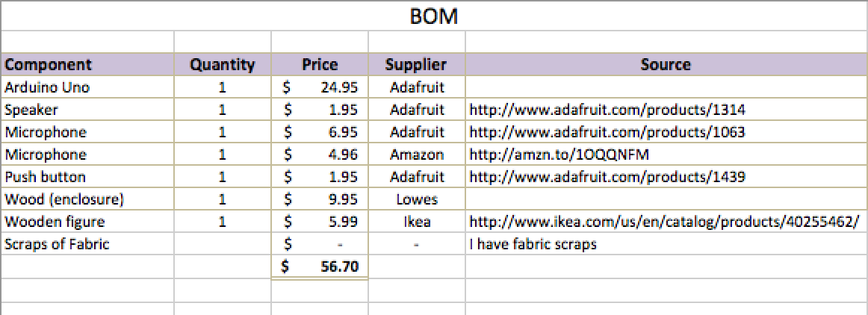Click the Price column header cell
This screenshot has height=315, width=868.
[x=320, y=64]
